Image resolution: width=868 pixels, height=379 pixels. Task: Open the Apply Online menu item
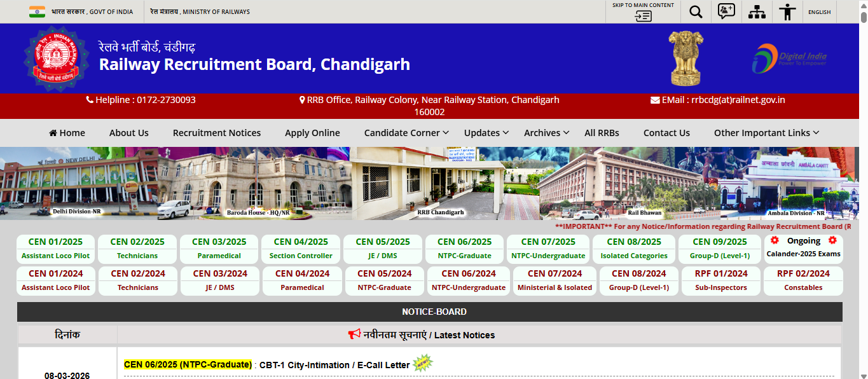[x=312, y=133]
